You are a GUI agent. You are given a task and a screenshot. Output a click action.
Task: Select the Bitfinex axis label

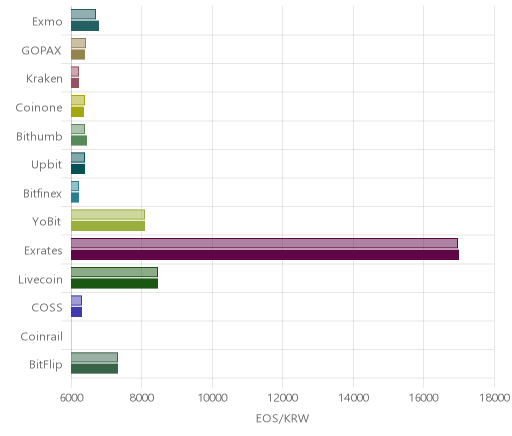(42, 193)
